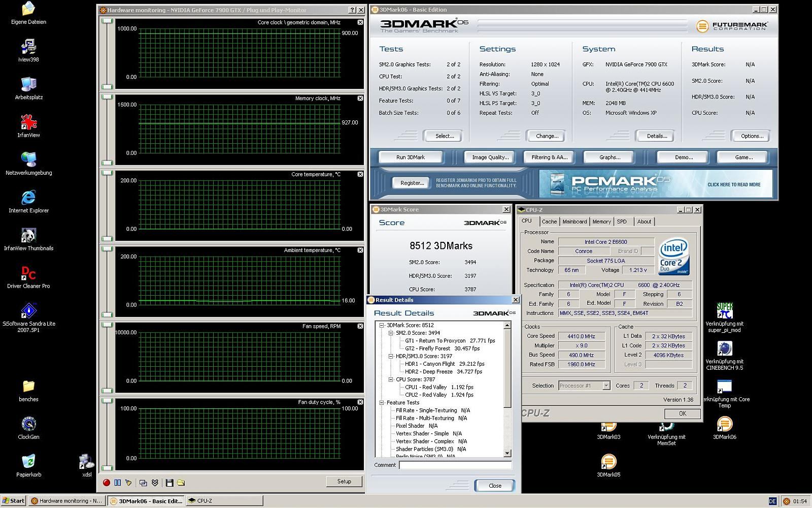Select the 3DMark05 desktop shortcut
Viewport: 812px width, 508px height.
(608, 466)
